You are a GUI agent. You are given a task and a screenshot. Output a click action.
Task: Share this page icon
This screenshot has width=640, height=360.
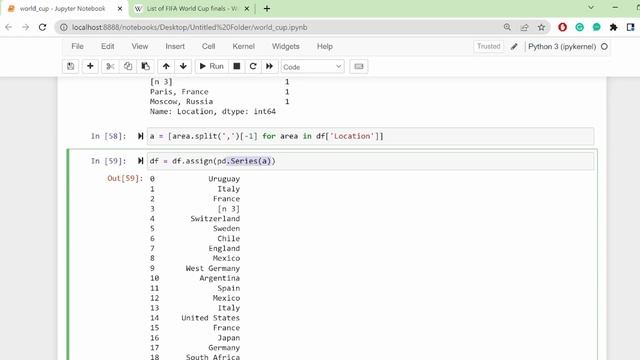pyautogui.click(x=524, y=27)
